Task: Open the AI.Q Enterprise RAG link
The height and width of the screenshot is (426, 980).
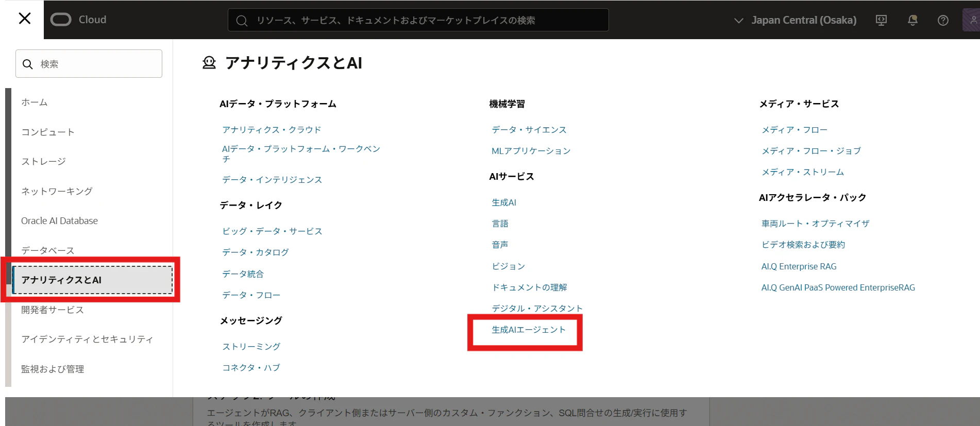Action: [799, 266]
